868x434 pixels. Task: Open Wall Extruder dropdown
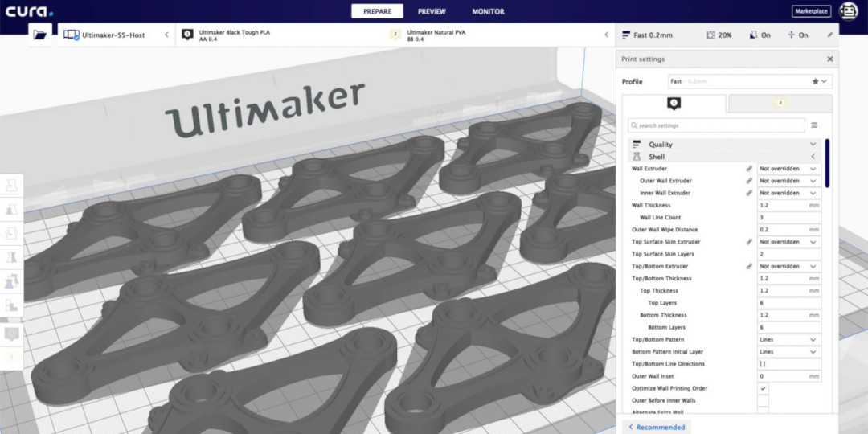coord(789,168)
